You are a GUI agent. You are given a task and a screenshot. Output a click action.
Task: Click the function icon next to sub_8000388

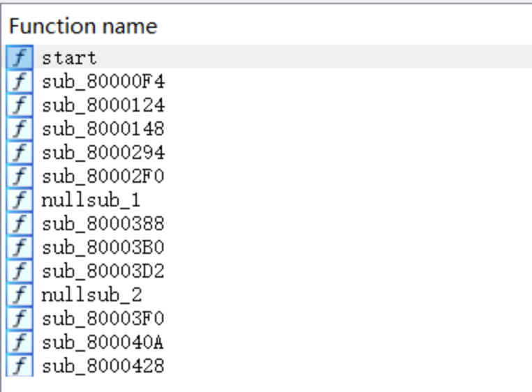pos(20,223)
